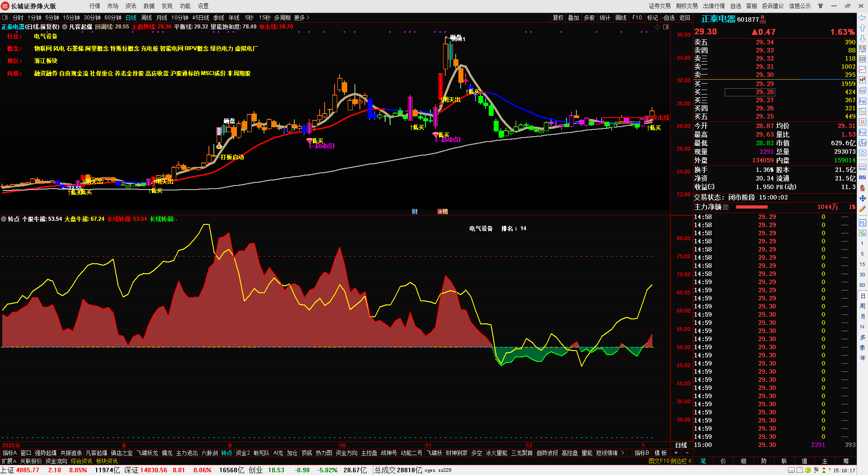Open the 图文F10 button
868x475 pixels.
coord(659,461)
